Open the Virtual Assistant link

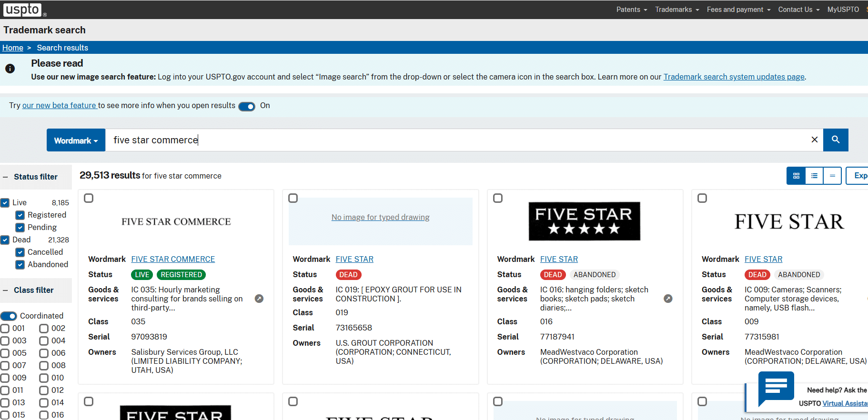[x=845, y=403]
